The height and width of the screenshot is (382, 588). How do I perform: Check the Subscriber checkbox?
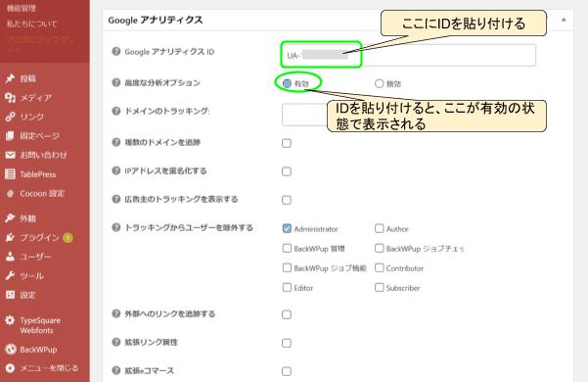[380, 287]
